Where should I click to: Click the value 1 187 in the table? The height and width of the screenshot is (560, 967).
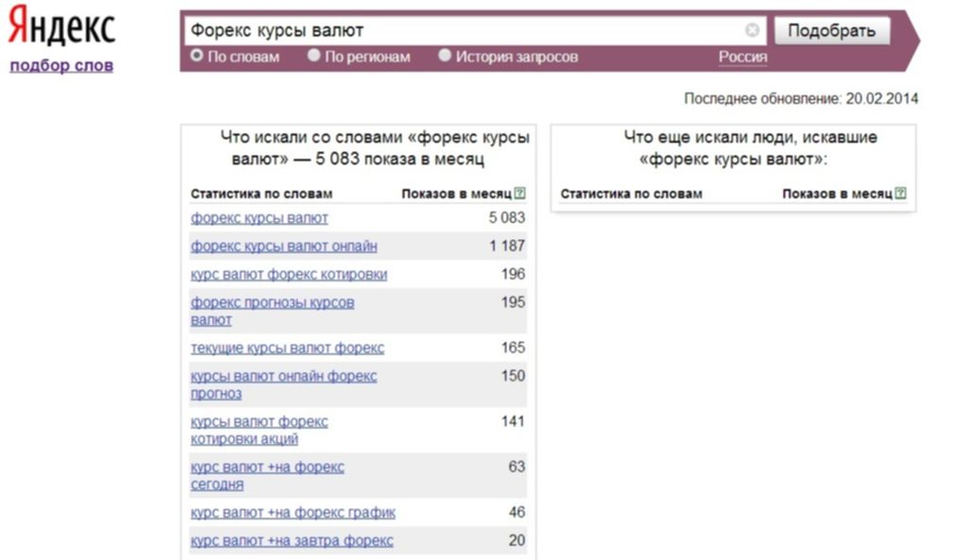507,246
